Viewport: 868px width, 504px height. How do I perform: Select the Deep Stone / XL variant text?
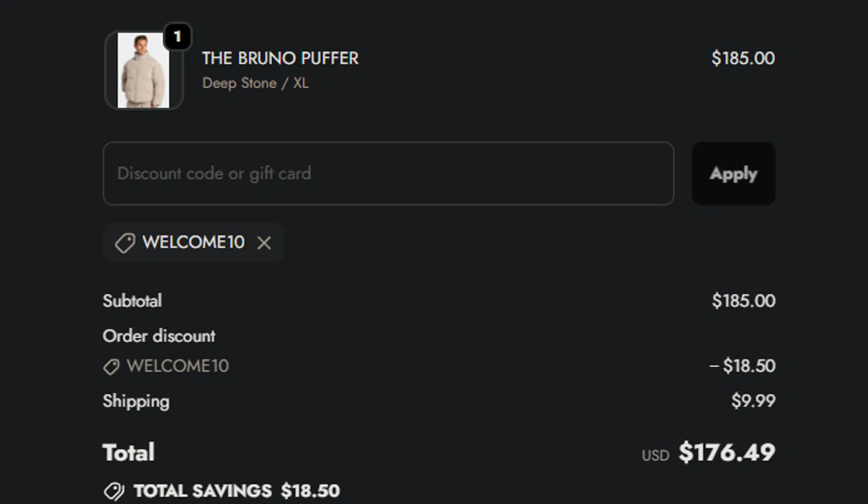pyautogui.click(x=255, y=83)
